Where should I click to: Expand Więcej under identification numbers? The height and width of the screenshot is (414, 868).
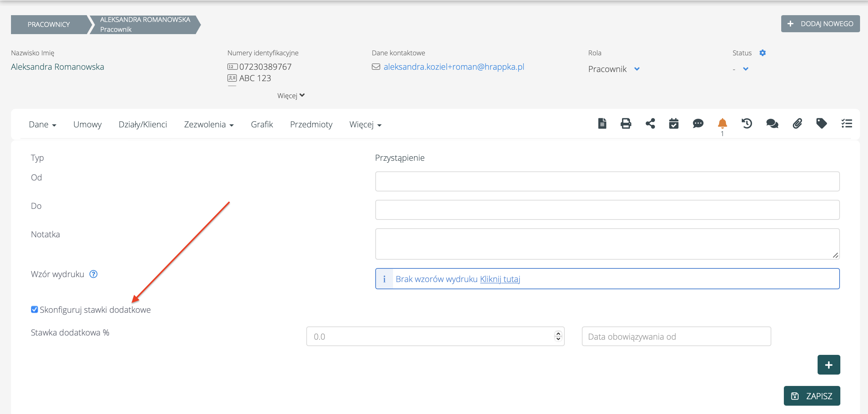click(291, 96)
